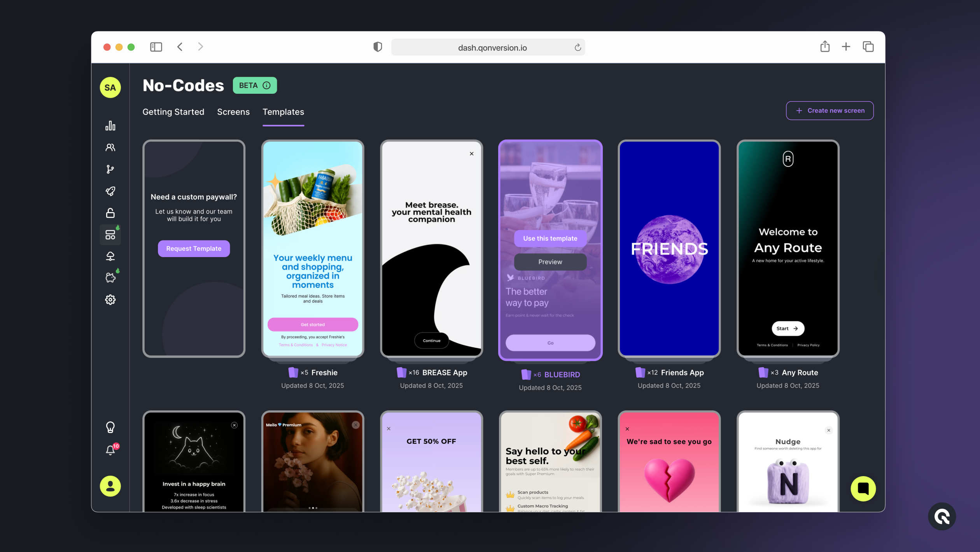The image size is (980, 552).
Task: Switch to the Getting Started tab
Action: tap(173, 112)
